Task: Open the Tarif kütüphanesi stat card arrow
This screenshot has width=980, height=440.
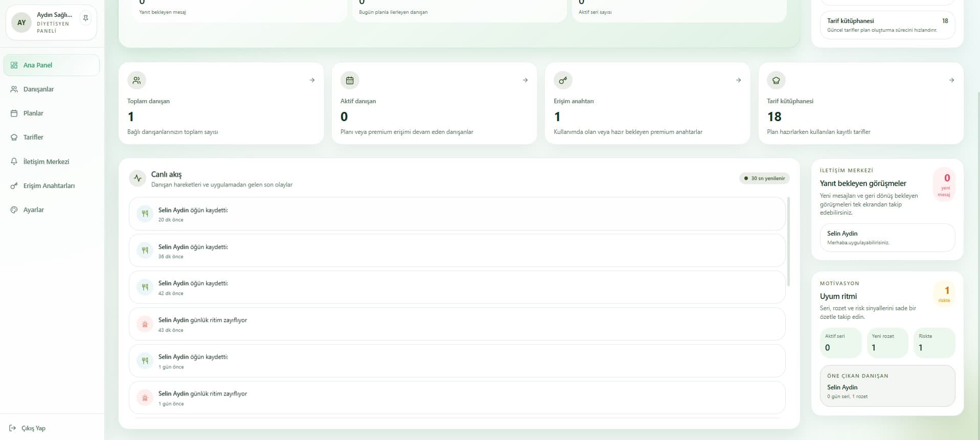Action: coord(951,80)
